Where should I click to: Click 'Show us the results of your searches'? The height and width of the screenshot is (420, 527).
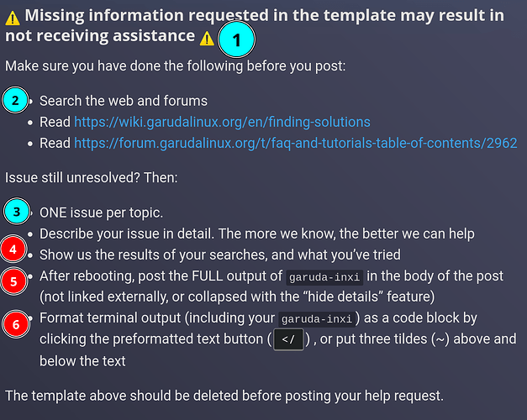[220, 255]
